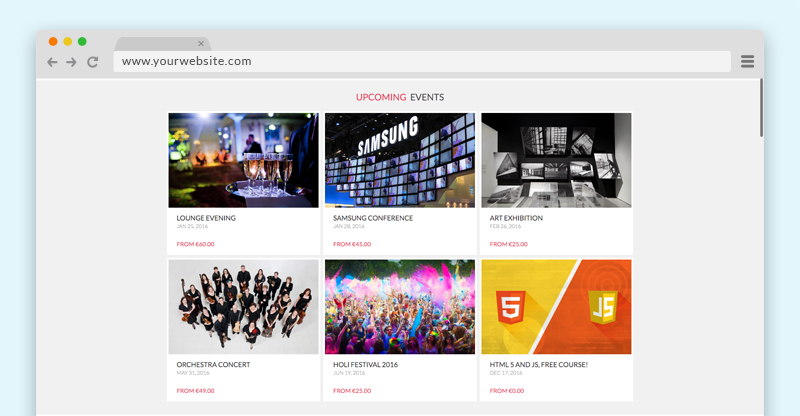Close the browser tab with the x
This screenshot has width=800, height=416.
click(x=201, y=44)
